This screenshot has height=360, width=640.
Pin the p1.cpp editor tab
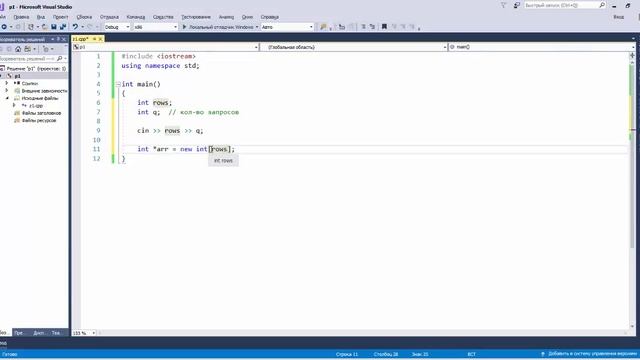(94, 39)
